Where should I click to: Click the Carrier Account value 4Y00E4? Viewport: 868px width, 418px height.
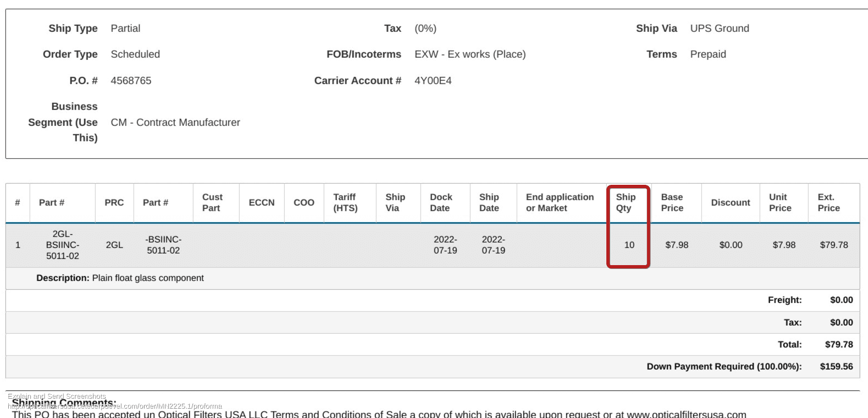tap(433, 80)
